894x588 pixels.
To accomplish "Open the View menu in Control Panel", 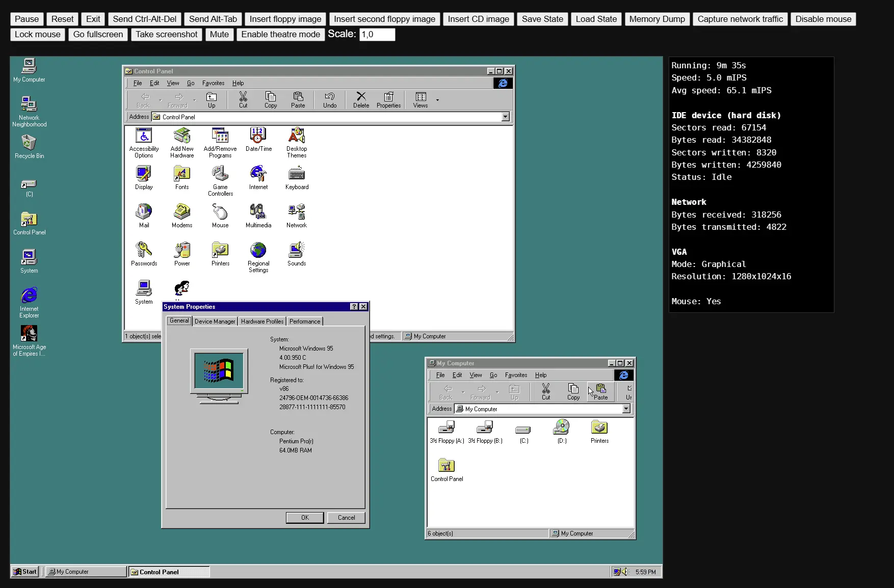I will click(x=173, y=83).
